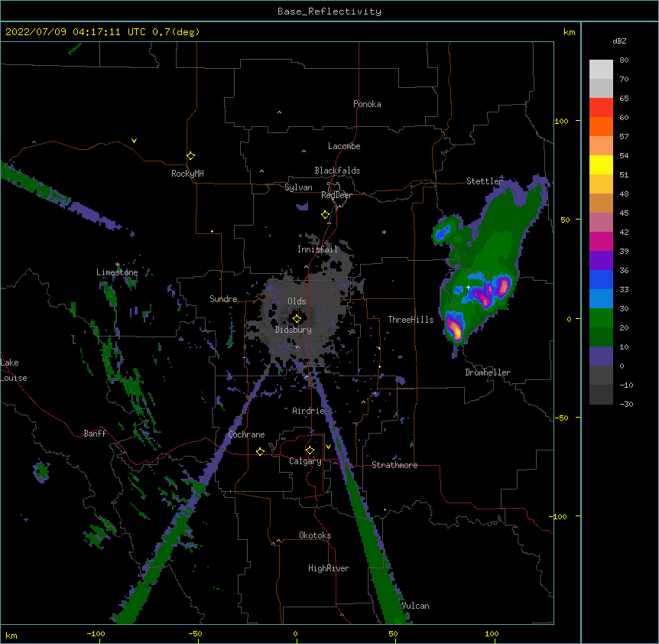Pick the purple 36-39 dBZ legend swatch

(x=601, y=261)
